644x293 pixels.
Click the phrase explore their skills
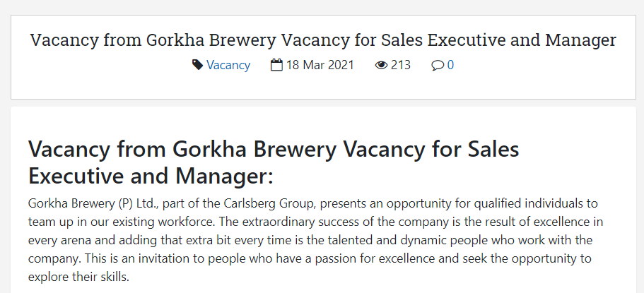78,277
